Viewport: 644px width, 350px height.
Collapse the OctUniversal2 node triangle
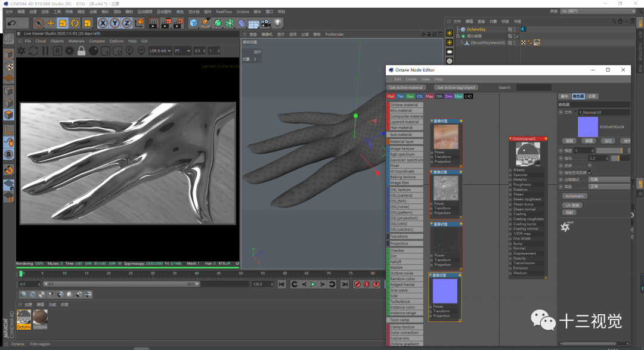(x=510, y=139)
